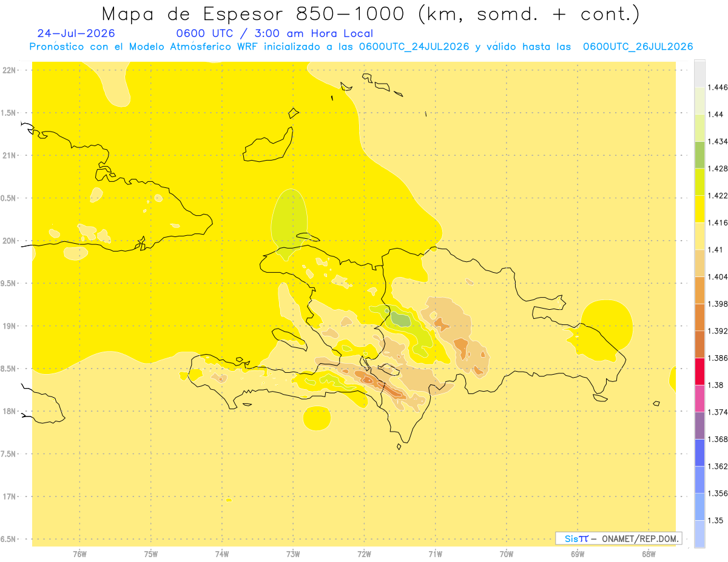Click the legend value '1.422'
The height and width of the screenshot is (562, 728).
[x=718, y=195]
